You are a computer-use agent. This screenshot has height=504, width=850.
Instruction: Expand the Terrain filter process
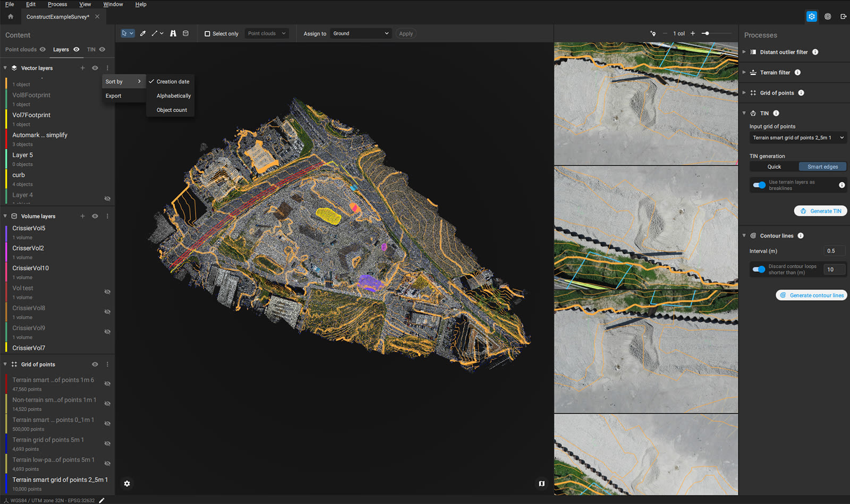point(745,72)
